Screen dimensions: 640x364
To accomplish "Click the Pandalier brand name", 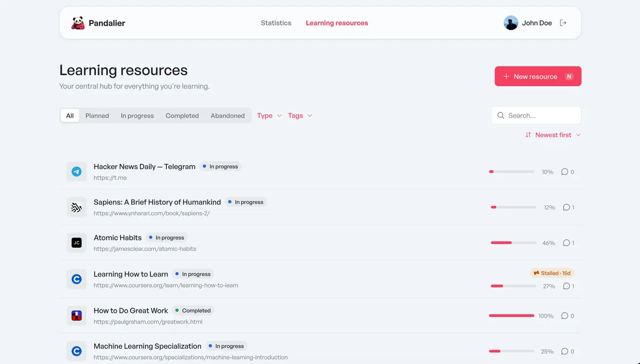I will coord(107,23).
